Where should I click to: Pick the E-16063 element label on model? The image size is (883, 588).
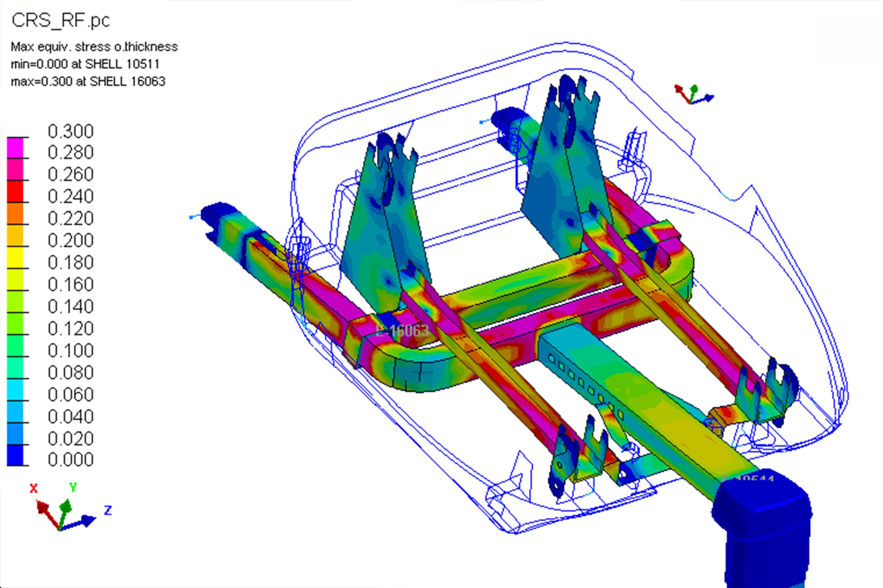(402, 331)
